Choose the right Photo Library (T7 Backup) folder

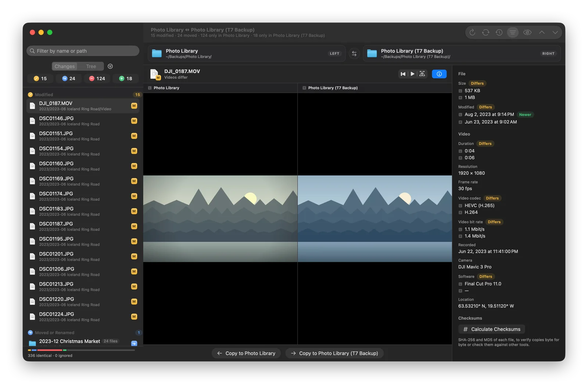[462, 54]
